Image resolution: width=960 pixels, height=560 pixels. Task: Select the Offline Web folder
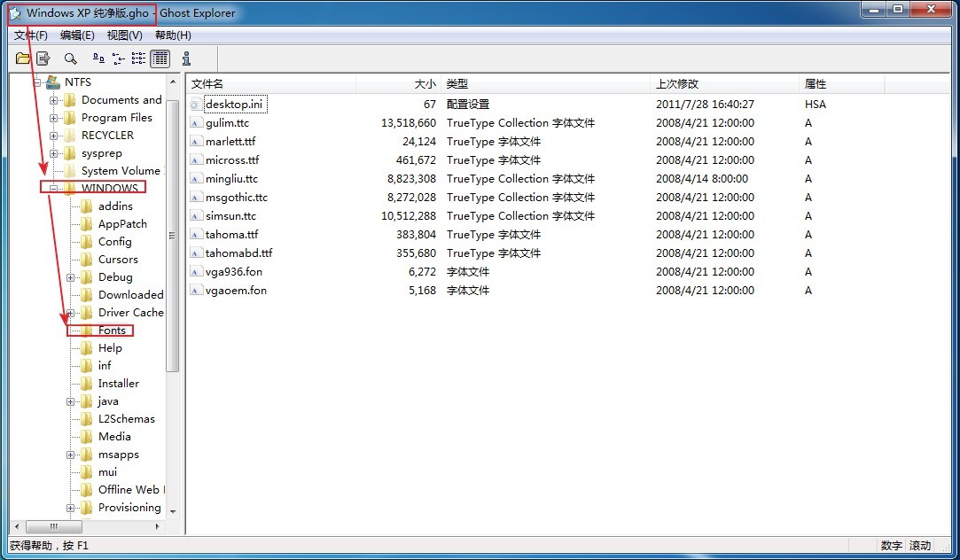pos(130,490)
